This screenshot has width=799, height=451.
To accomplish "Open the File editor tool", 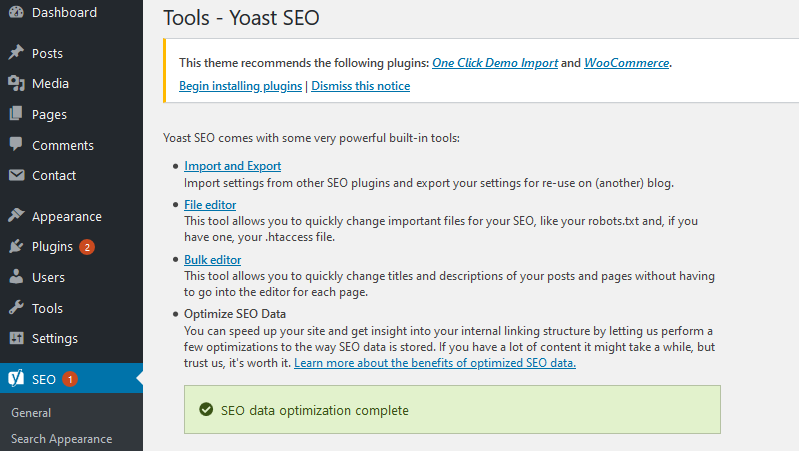I will [210, 205].
